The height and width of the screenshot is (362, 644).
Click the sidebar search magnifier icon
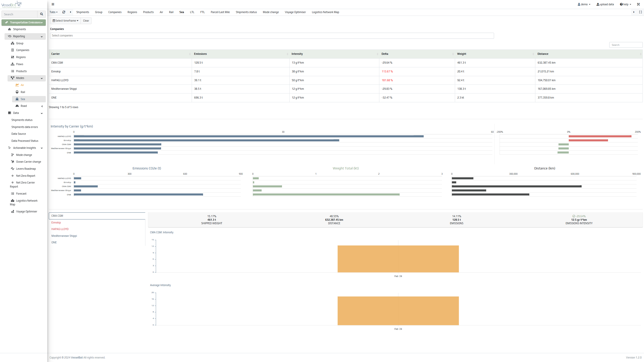(42, 14)
